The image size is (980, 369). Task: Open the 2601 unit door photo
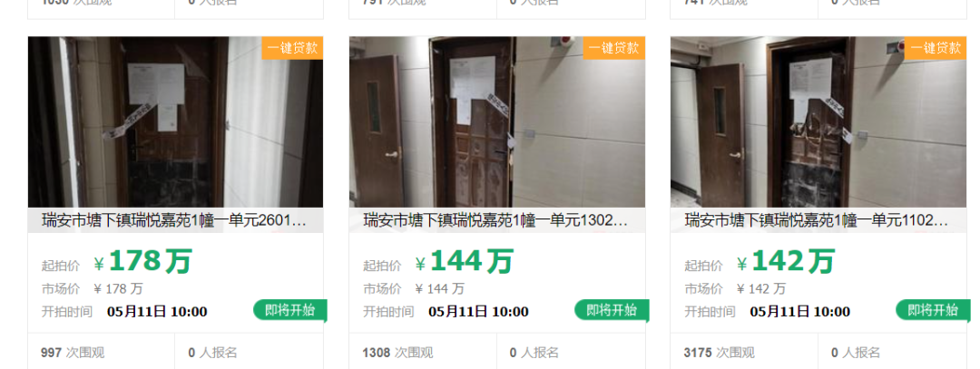tap(176, 121)
